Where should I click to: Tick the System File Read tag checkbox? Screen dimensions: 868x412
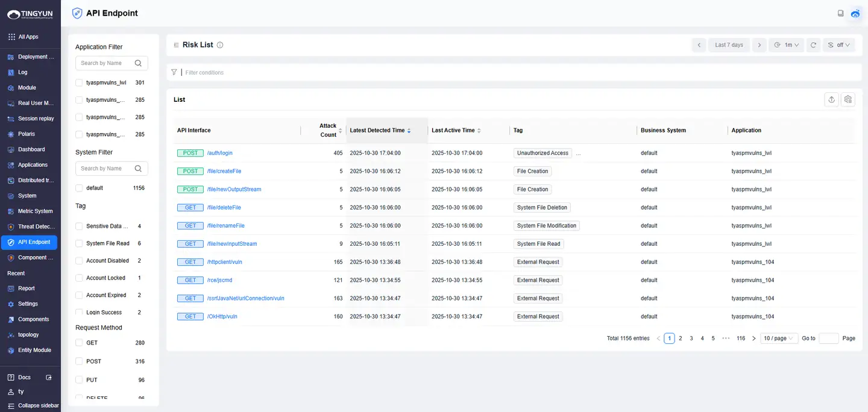79,243
